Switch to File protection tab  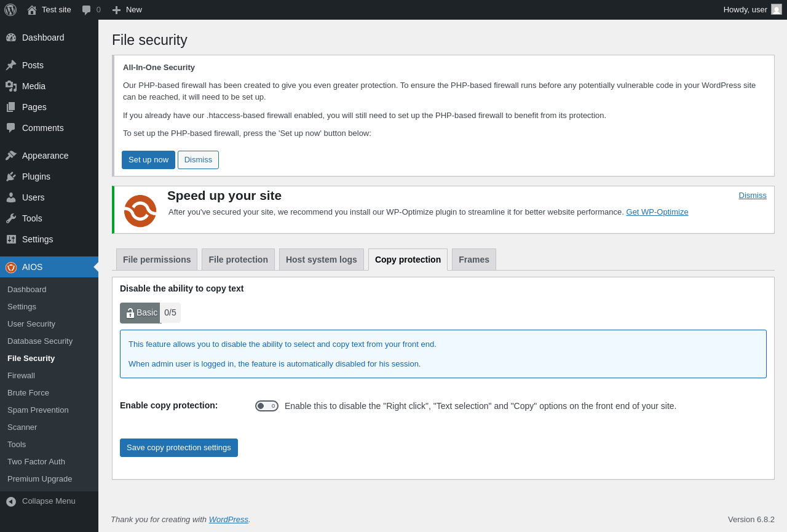point(238,260)
